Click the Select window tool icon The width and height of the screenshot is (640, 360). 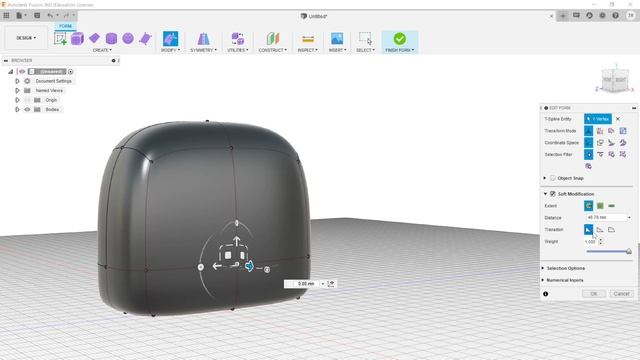(365, 38)
